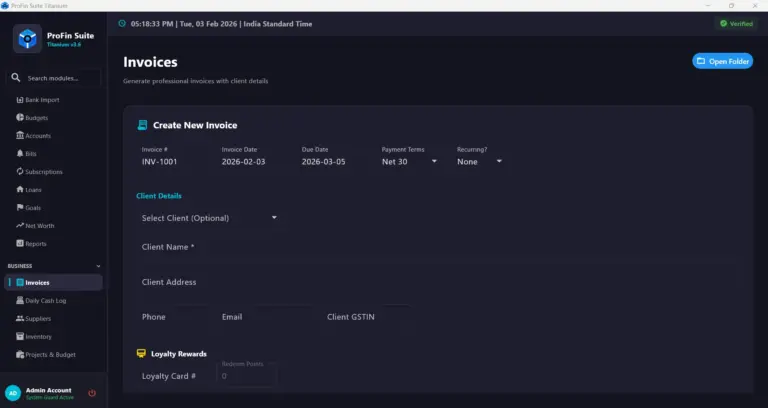Viewport: 768px width, 408px height.
Task: Click the Search modules field
Action: tap(54, 78)
